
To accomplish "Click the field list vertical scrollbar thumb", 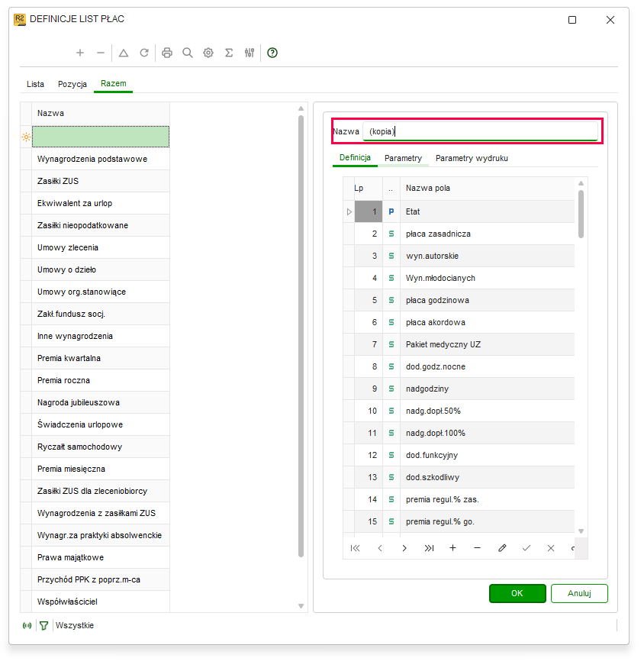I will (581, 215).
